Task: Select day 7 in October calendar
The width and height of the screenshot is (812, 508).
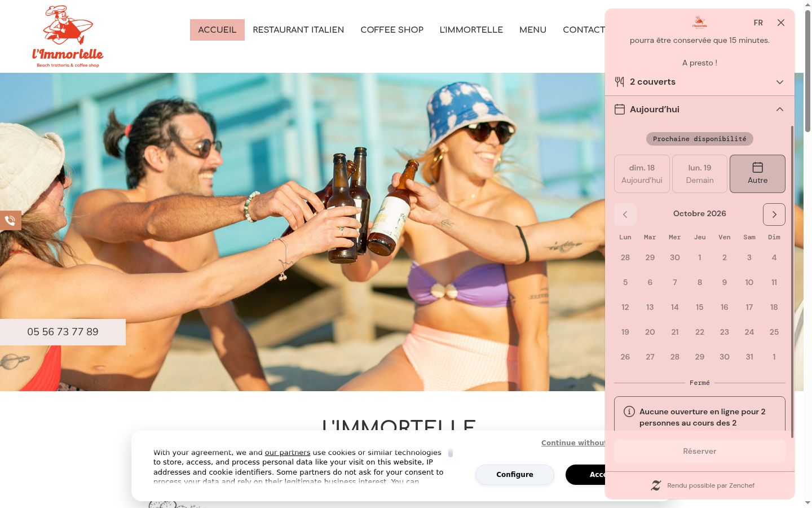Action: pos(675,282)
